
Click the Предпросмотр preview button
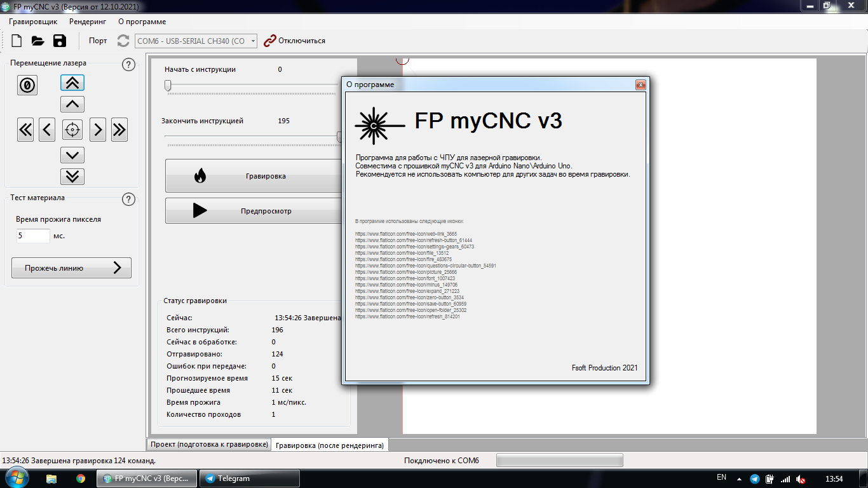click(x=254, y=211)
